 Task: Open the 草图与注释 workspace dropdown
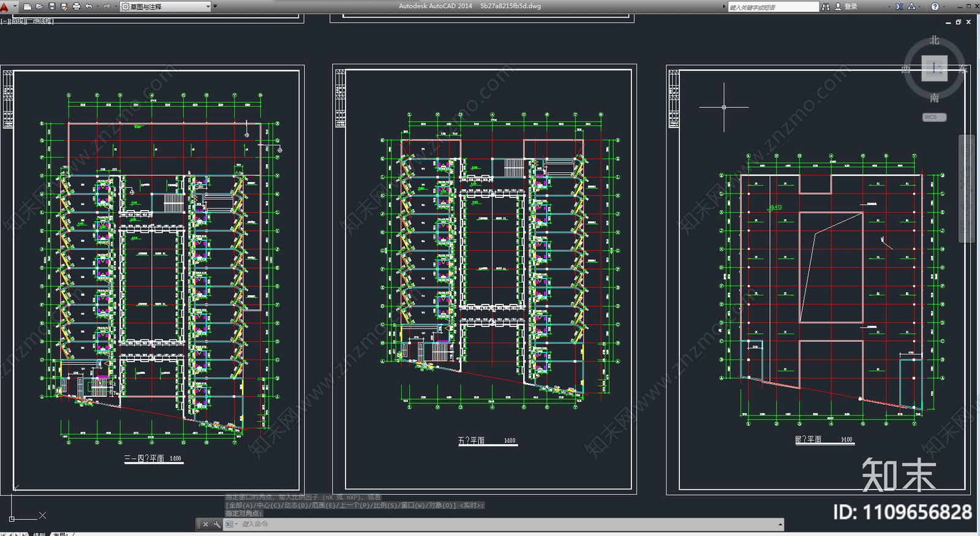click(x=165, y=7)
